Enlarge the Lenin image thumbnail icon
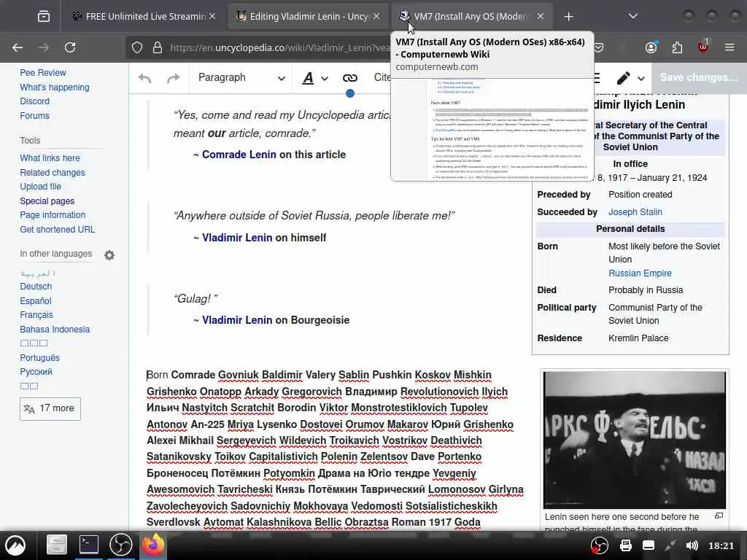 point(719,516)
